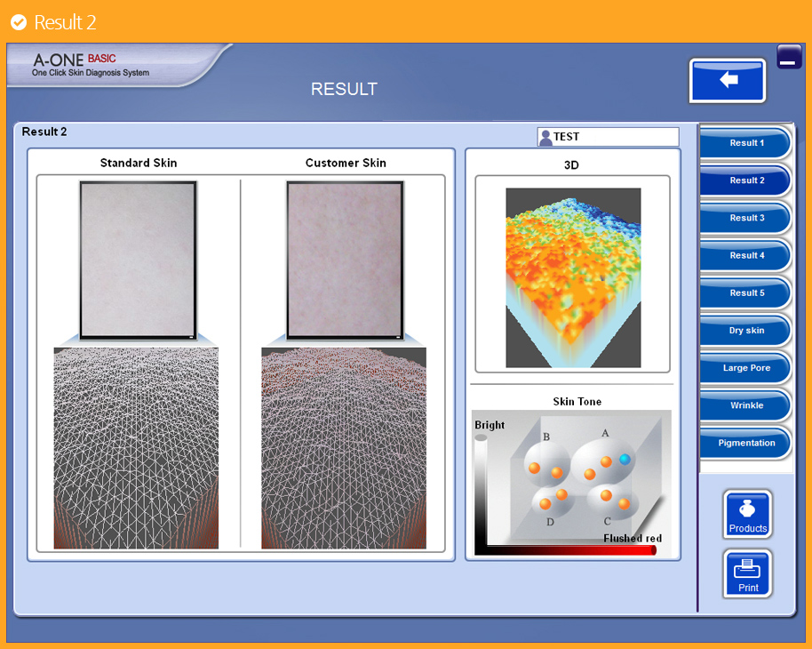Open the Dry skin analysis
Image resolution: width=812 pixels, height=649 pixels.
coord(746,331)
